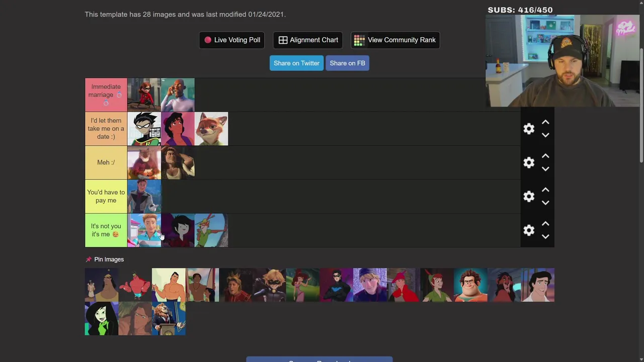Pick human Shrek image in Meh tier
This screenshot has height=362, width=644.
[178, 162]
